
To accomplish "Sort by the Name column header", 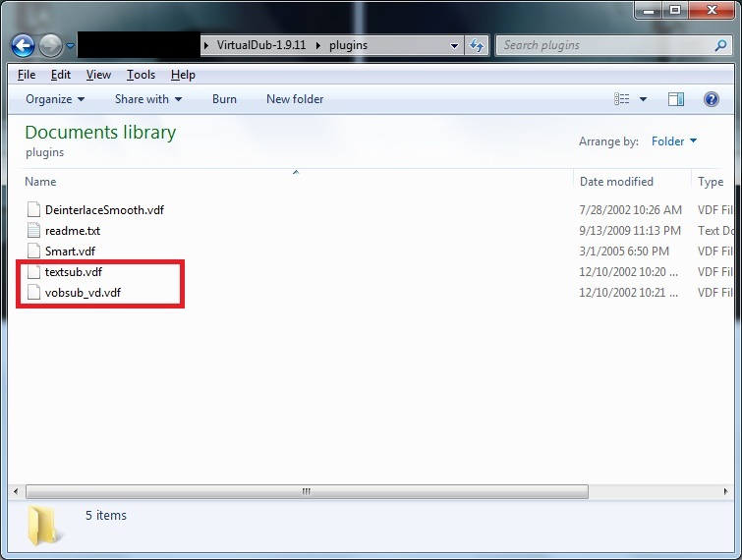I will [40, 182].
